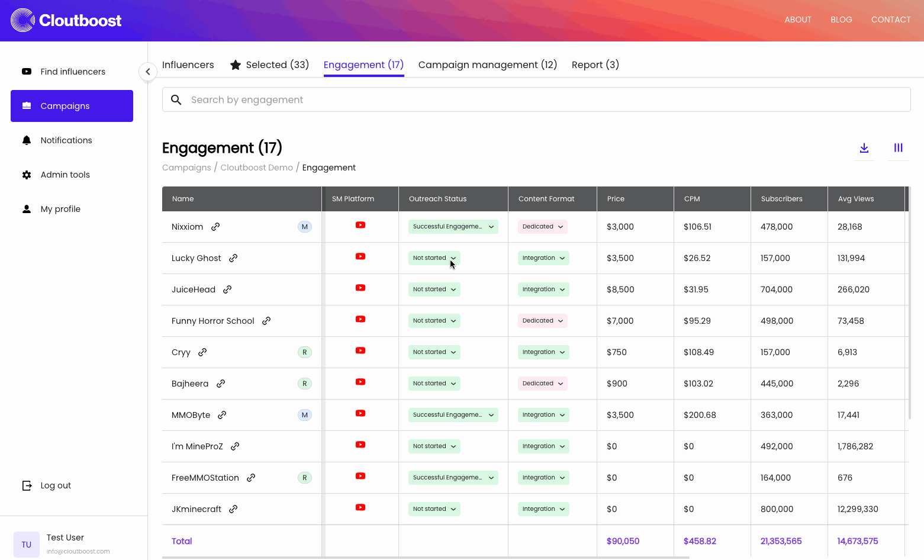
Task: Open Admin tools in the sidebar
Action: 72,175
